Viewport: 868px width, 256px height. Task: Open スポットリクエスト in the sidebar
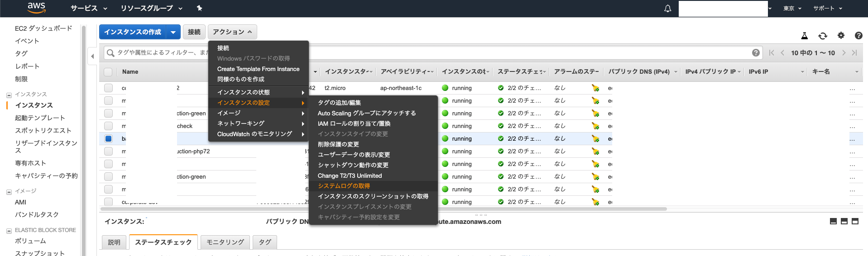click(x=43, y=130)
